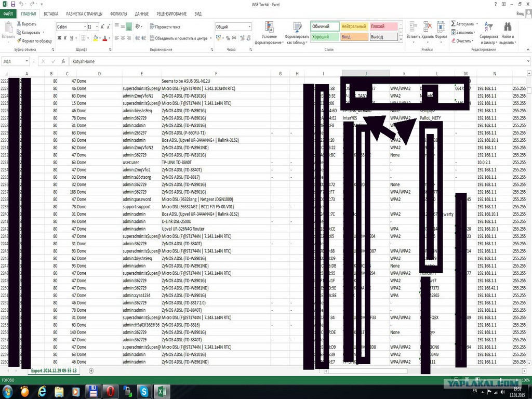Click the insert function fx icon

coord(63,61)
